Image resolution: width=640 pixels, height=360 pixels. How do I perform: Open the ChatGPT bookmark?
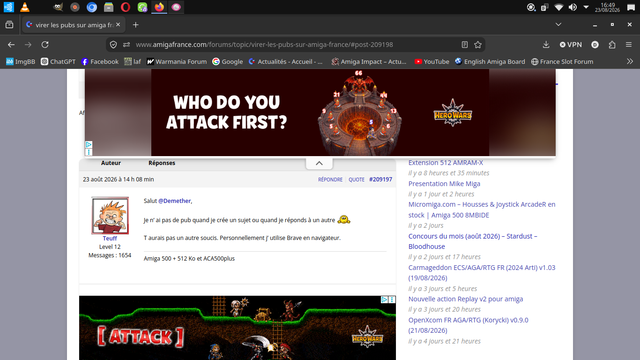(58, 62)
